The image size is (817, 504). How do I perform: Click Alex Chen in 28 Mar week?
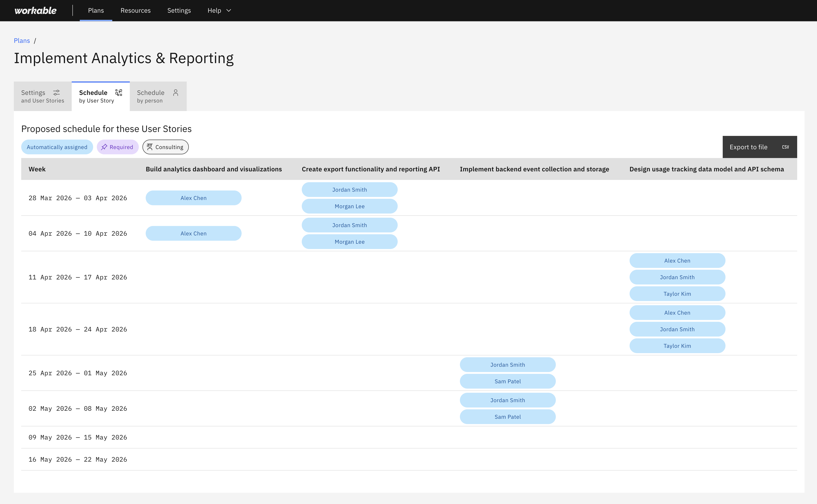pos(193,198)
